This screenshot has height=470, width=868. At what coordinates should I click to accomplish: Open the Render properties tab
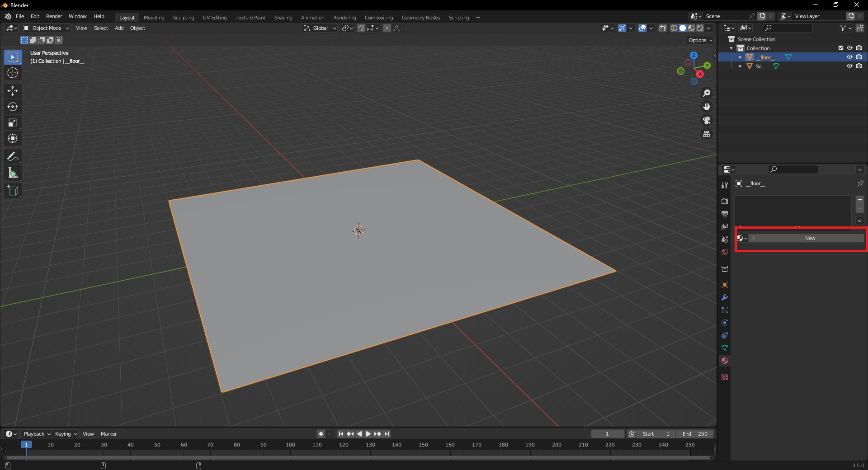coord(725,201)
